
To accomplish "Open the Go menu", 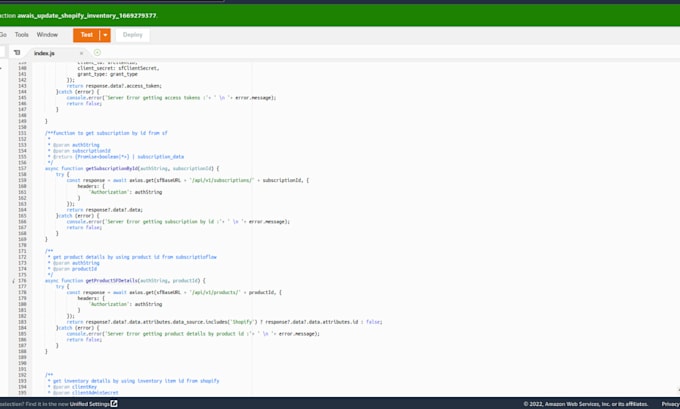I will 3,35.
